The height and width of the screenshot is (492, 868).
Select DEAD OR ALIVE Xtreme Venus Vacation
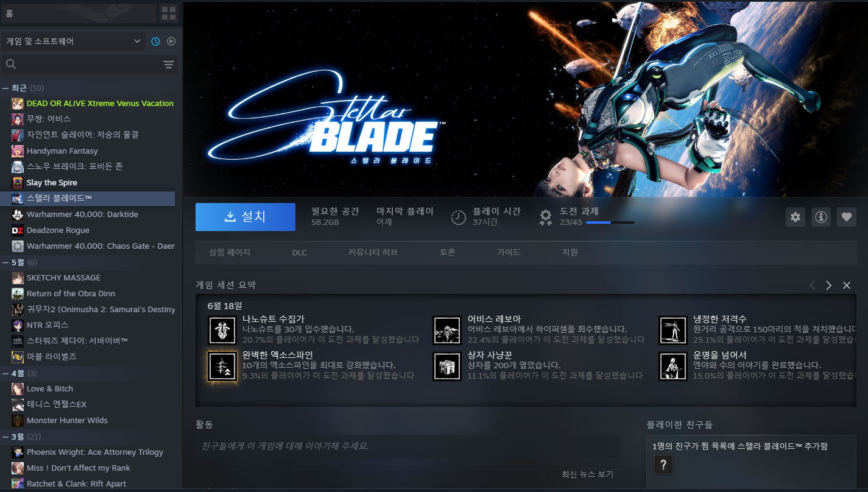100,104
